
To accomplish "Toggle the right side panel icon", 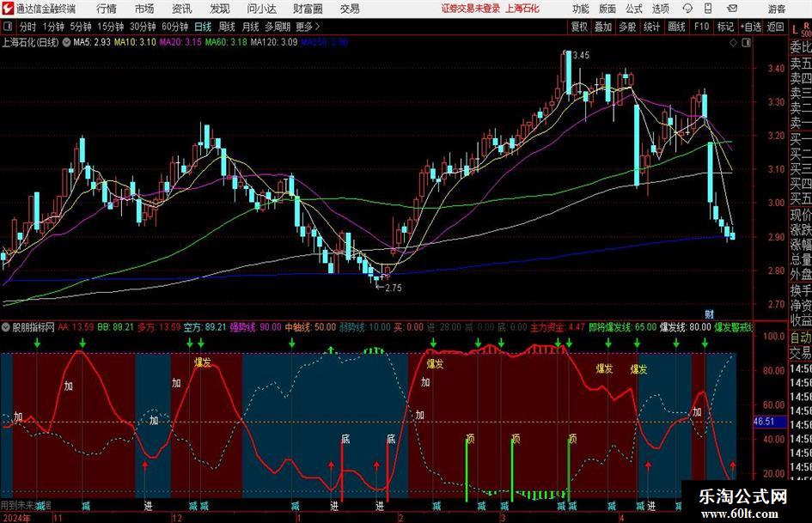I will pos(746,43).
